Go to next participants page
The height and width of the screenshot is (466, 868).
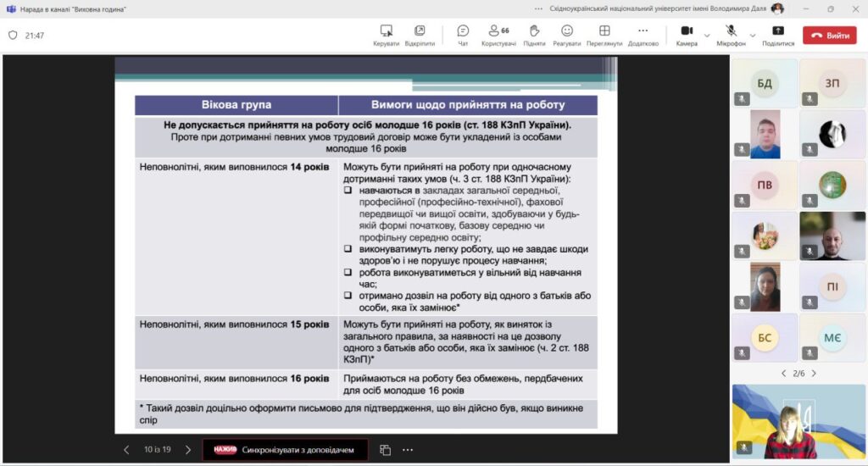pos(814,373)
